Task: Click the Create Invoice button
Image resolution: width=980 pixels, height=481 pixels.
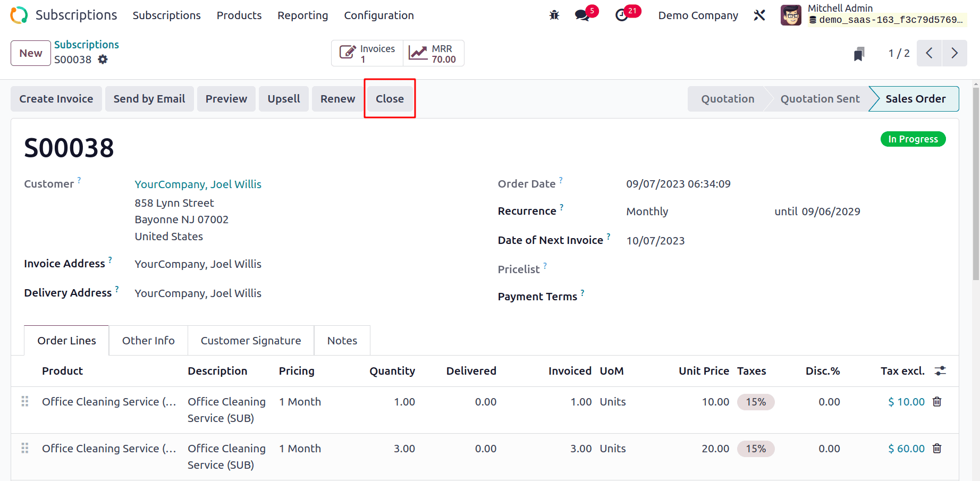Action: [x=56, y=99]
